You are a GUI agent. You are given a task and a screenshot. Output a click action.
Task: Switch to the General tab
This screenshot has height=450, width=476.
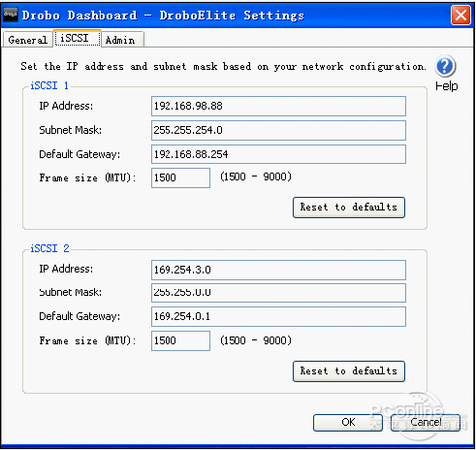click(28, 40)
